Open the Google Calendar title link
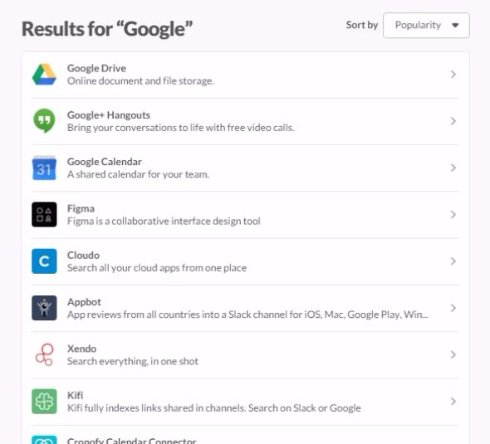This screenshot has height=444, width=490. tap(104, 162)
